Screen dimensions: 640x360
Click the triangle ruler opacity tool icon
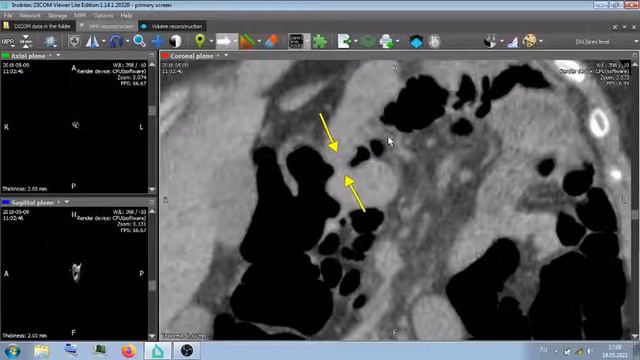coord(513,41)
